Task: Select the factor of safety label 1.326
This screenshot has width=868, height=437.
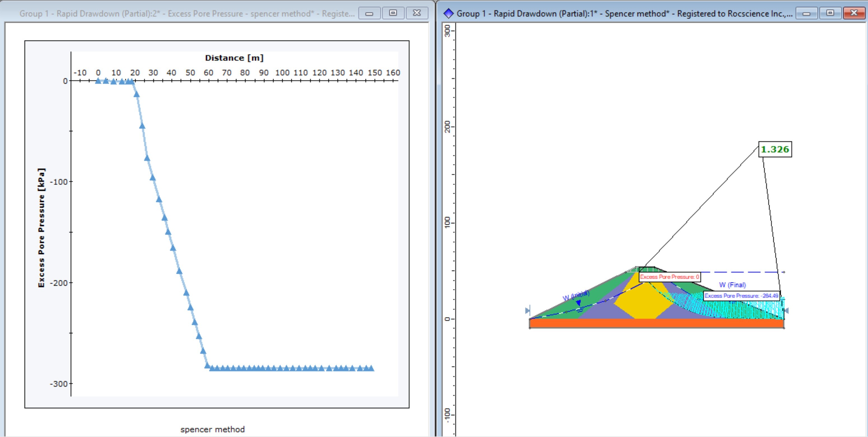Action: coord(775,150)
